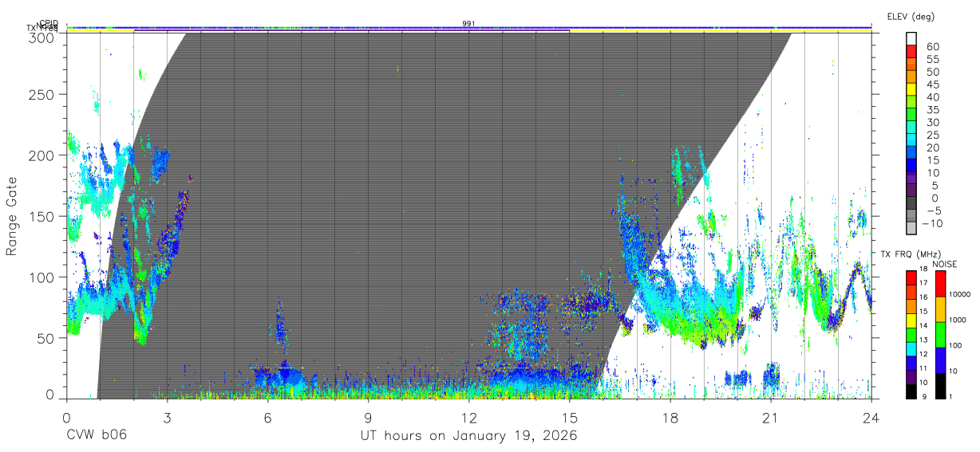
Task: Click the '100' range gate tick label
Action: coord(41,277)
